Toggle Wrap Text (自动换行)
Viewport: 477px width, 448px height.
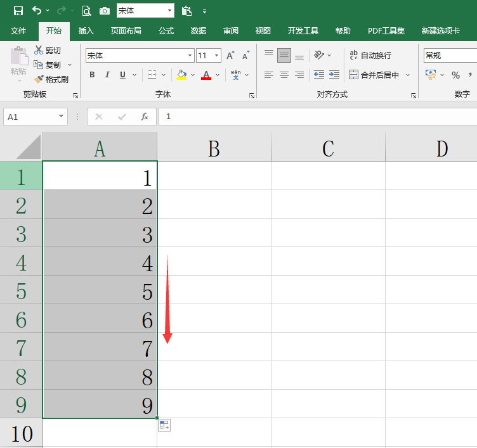click(x=370, y=55)
